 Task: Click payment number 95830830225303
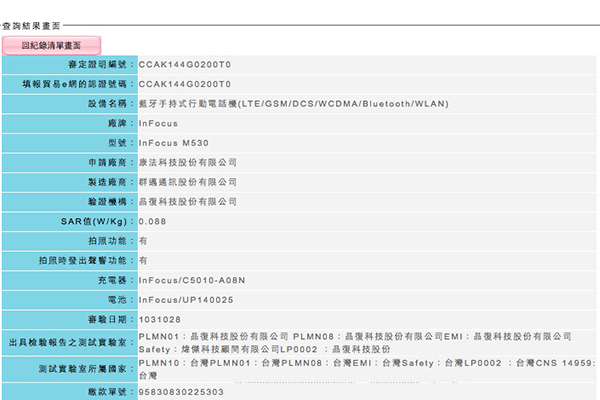click(181, 392)
